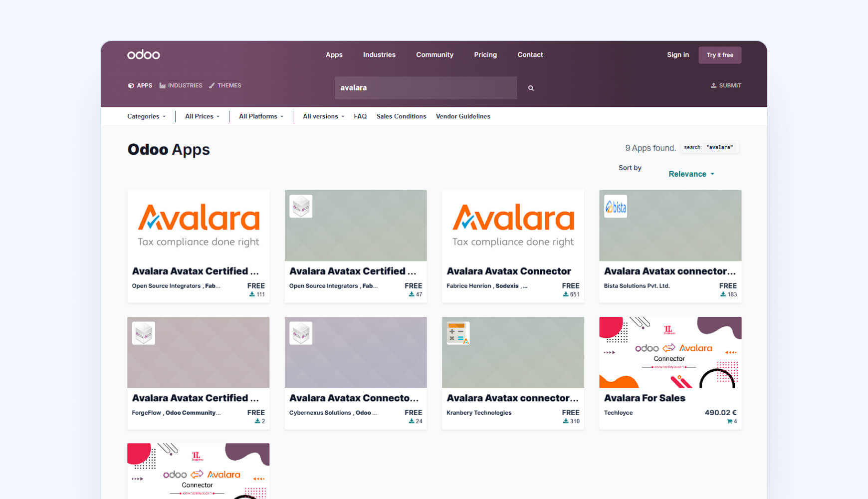The image size is (868, 499).
Task: Open Avalara For Sales thumbnail image
Action: click(x=670, y=352)
